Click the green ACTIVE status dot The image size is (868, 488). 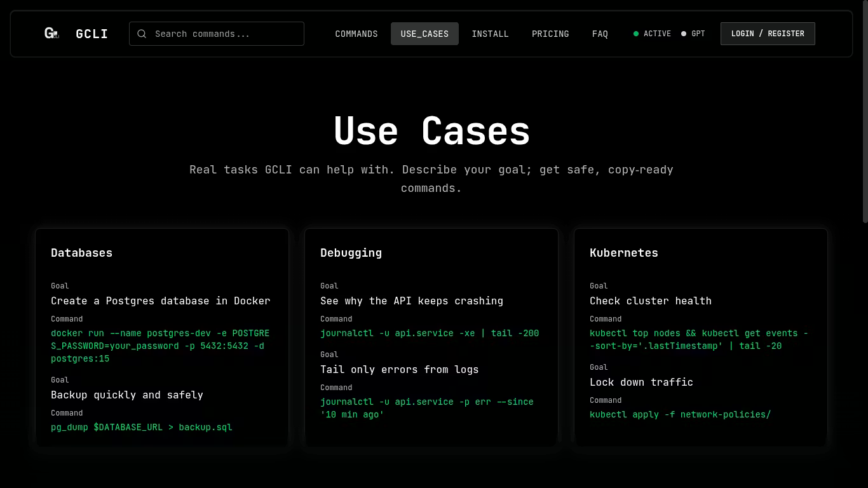[637, 34]
